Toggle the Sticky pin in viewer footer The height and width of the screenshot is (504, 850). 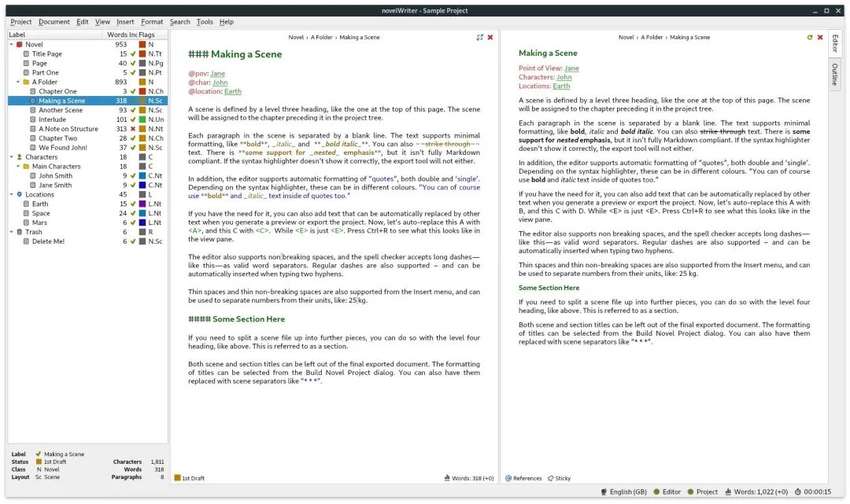click(x=550, y=478)
